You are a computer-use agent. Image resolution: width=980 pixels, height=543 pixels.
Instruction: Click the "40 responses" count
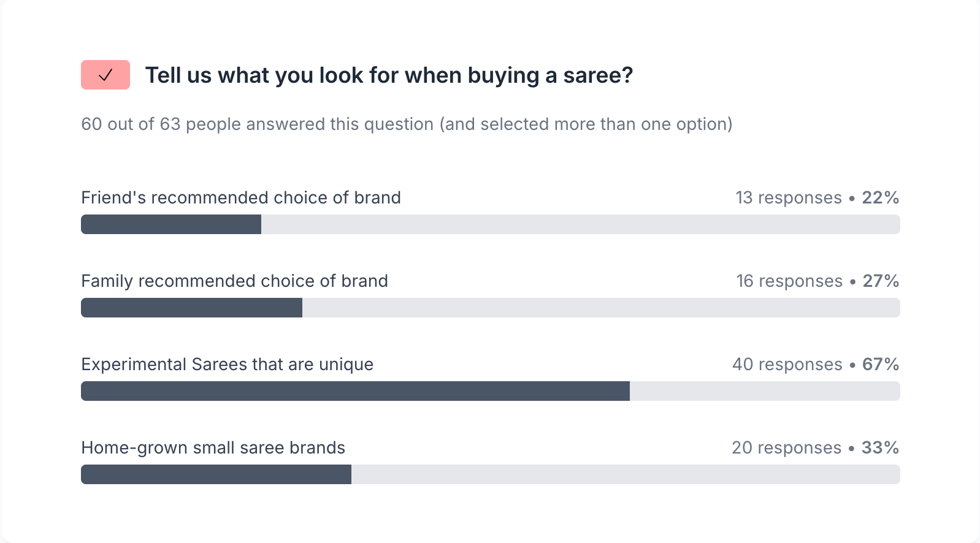(x=787, y=364)
